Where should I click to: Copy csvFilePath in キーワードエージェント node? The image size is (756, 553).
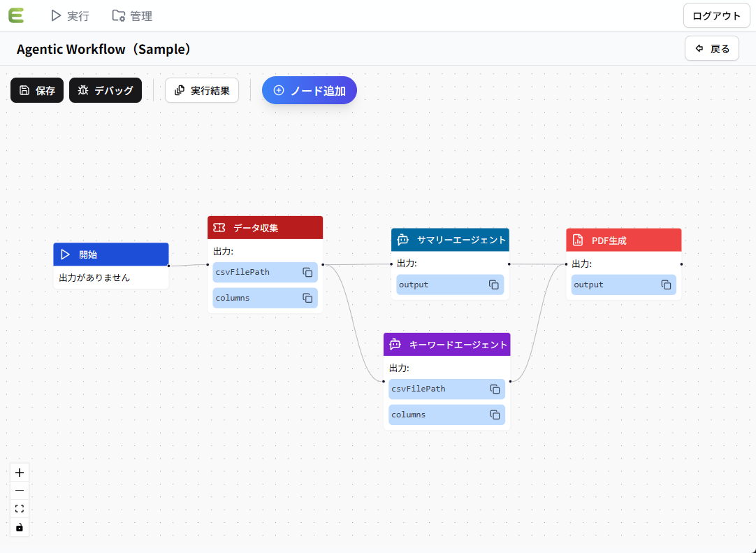pyautogui.click(x=495, y=389)
